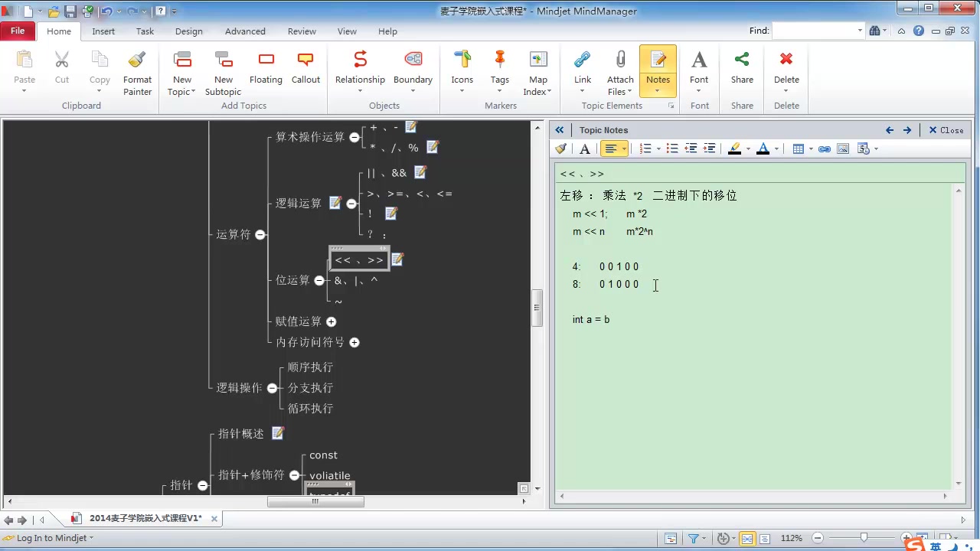The width and height of the screenshot is (980, 551).
Task: Toggle Outline view button in status bar
Action: click(764, 539)
